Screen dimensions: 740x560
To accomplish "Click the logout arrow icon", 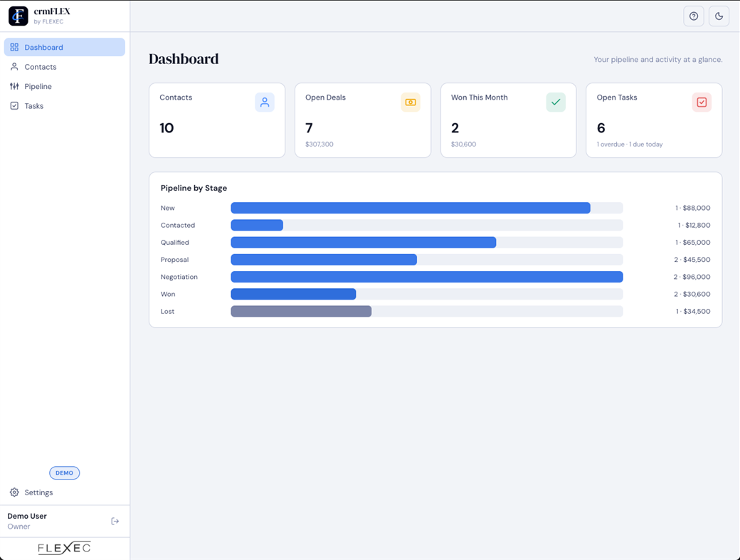I will coord(115,521).
